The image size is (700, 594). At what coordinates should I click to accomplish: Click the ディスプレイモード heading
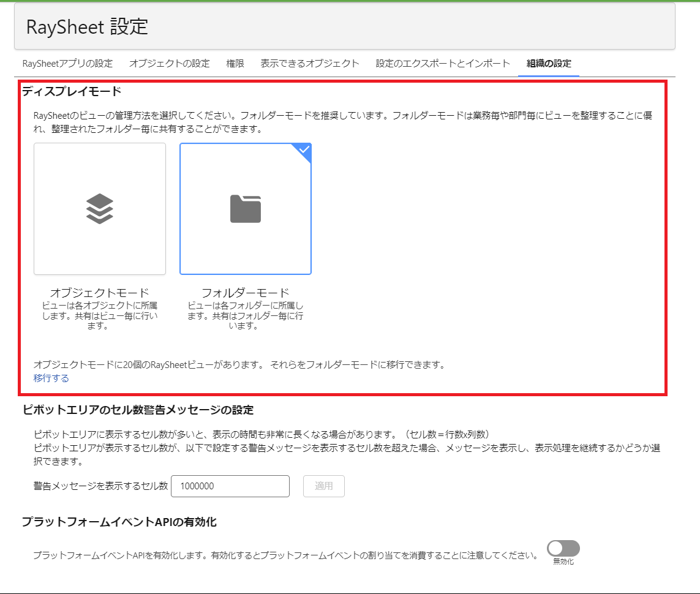[x=72, y=91]
